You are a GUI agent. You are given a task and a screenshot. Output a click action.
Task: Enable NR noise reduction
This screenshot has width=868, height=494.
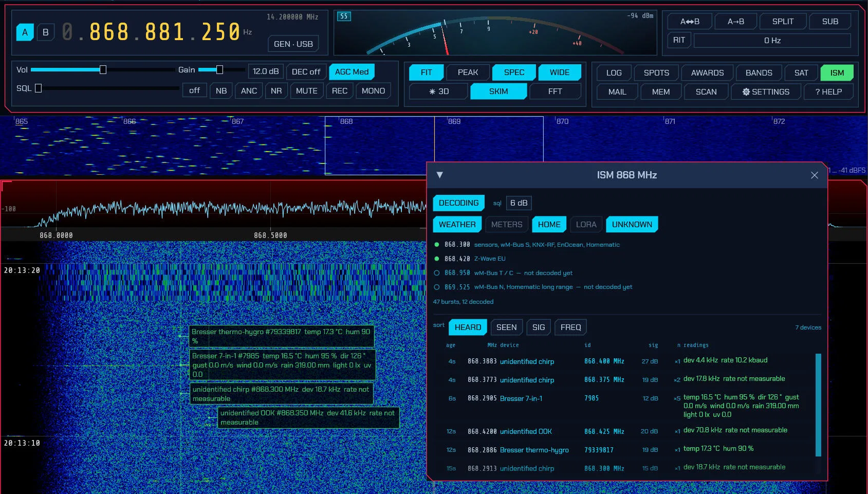(x=276, y=90)
